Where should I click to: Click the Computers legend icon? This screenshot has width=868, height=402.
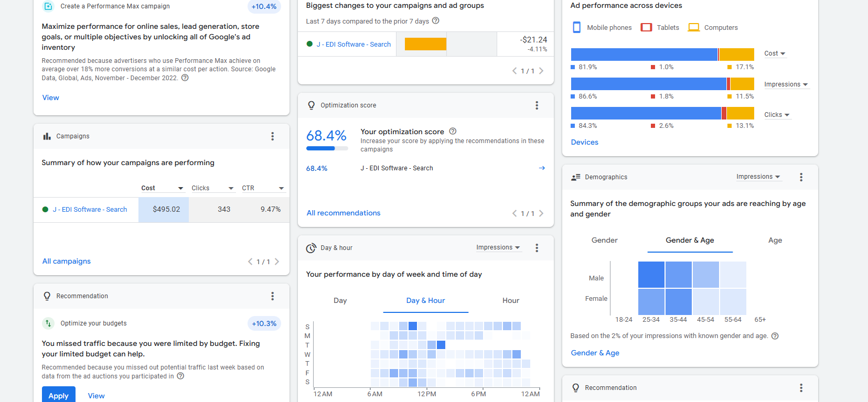pyautogui.click(x=693, y=27)
